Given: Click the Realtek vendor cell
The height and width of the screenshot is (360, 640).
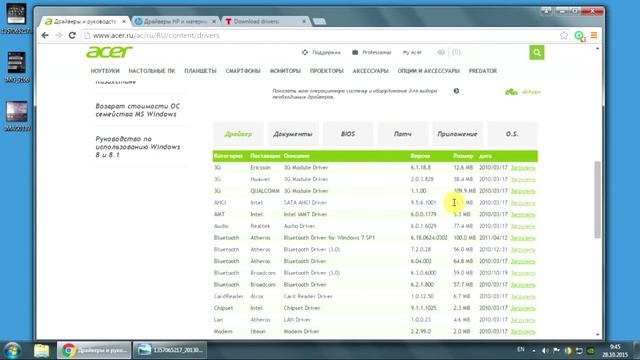Looking at the screenshot, I should (x=260, y=226).
